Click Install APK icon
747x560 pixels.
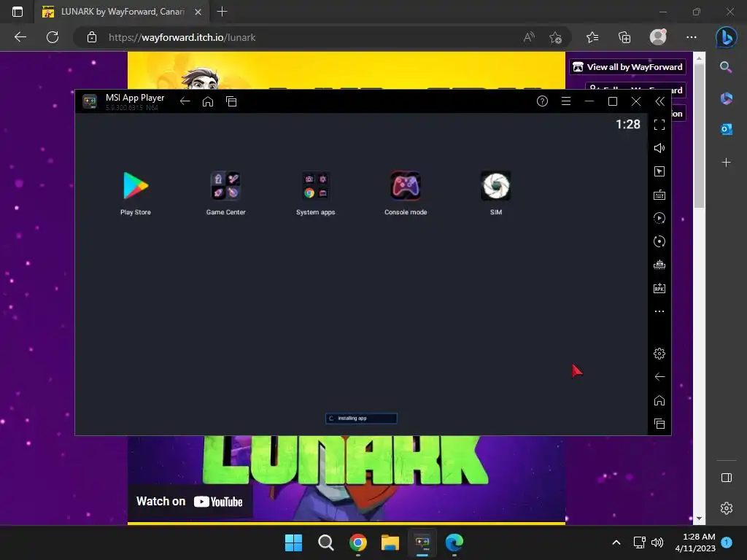(659, 288)
